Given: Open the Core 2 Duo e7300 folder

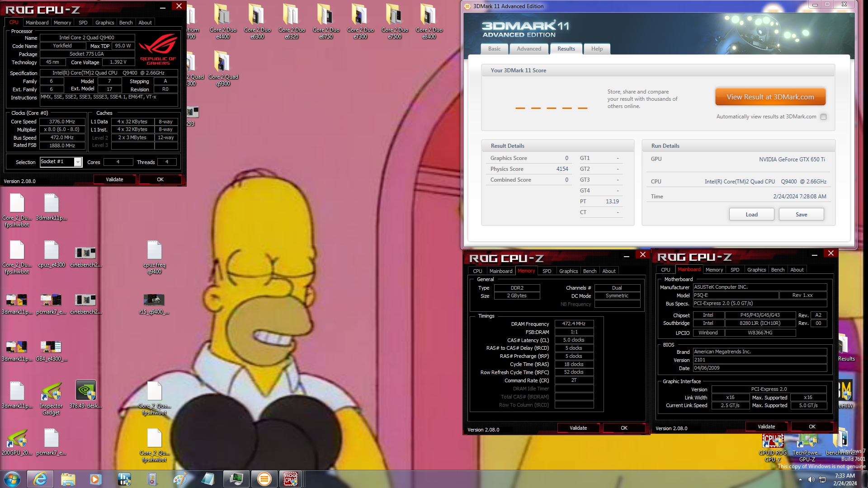Looking at the screenshot, I should point(360,21).
